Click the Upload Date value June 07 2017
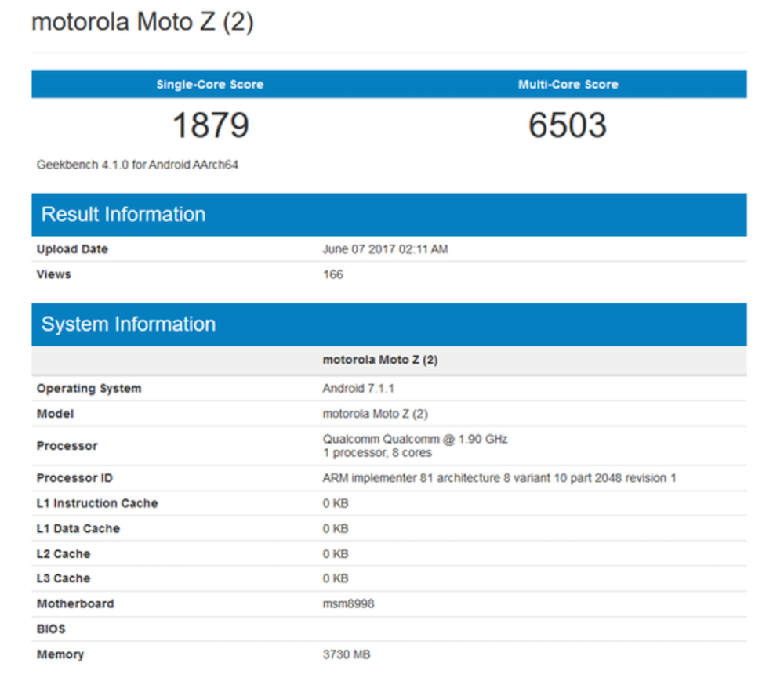784x685 pixels. click(385, 249)
